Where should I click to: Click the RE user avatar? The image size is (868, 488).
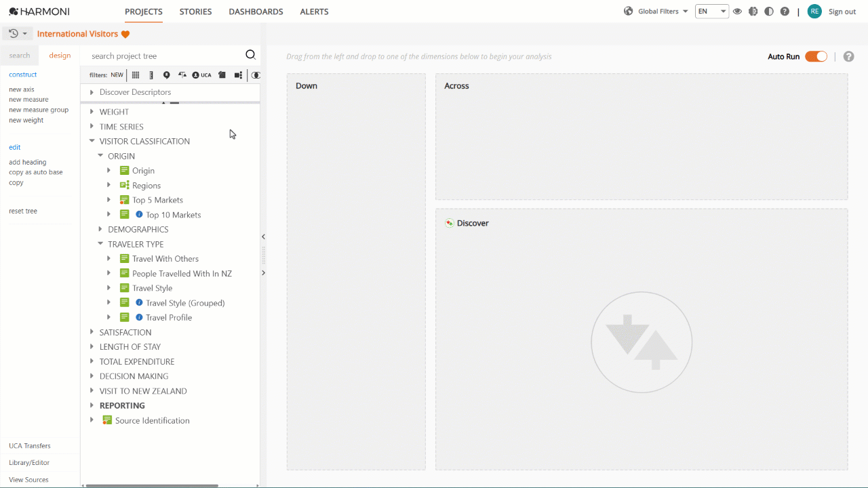(x=814, y=12)
